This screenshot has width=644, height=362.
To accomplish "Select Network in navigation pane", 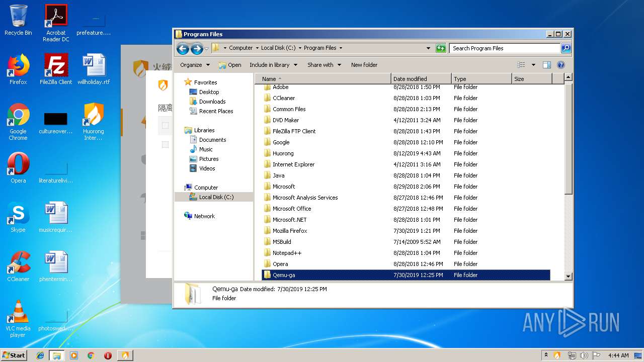I will point(204,216).
